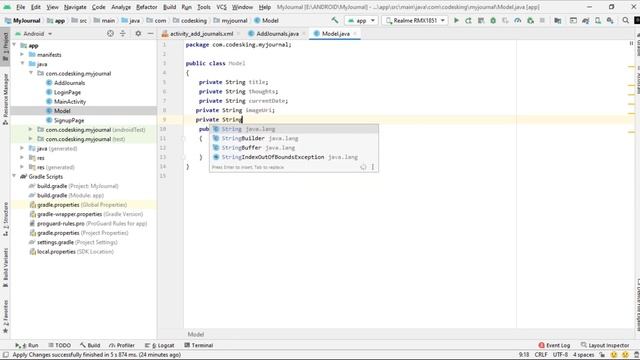The height and width of the screenshot is (360, 640).
Task: Click Collapse All icon in Project panel
Action: 122,33
